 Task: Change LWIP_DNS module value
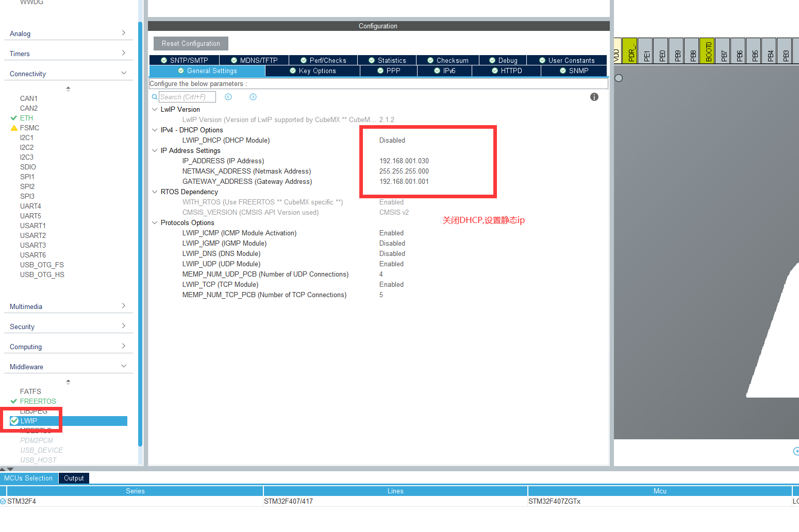[x=392, y=253]
